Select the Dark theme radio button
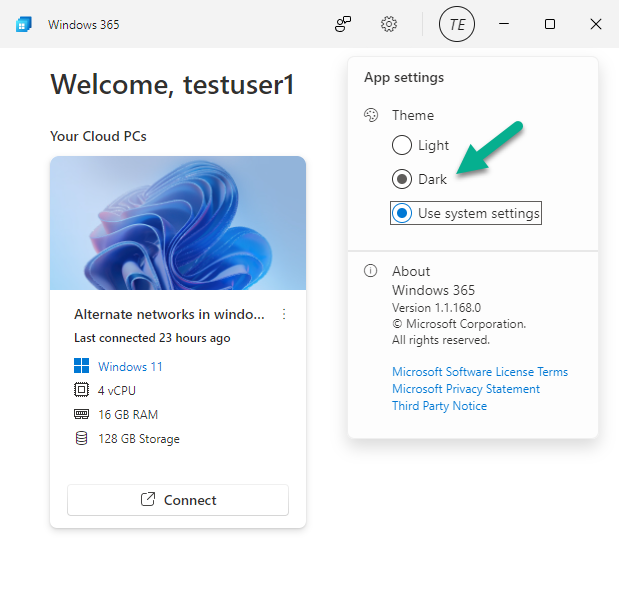The width and height of the screenshot is (619, 614). [x=402, y=179]
